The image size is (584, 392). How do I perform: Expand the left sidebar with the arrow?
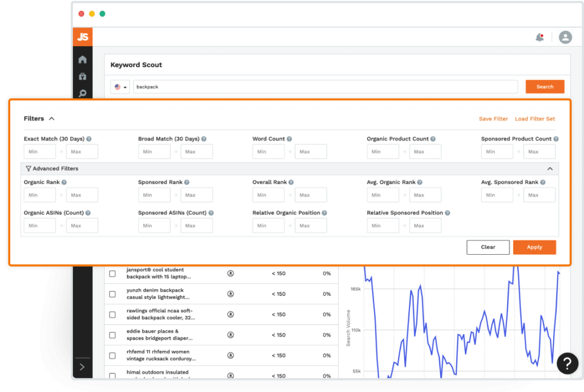(82, 367)
